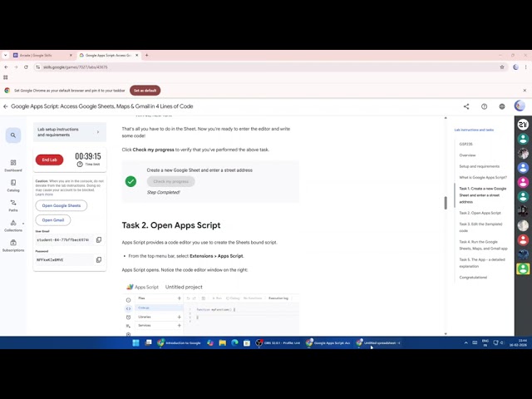Open Catalog from left sidebar
This screenshot has height=399, width=532.
point(13,185)
